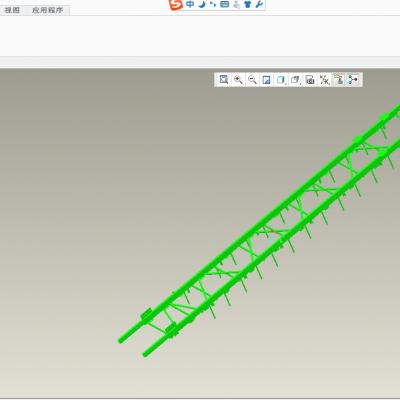Click the Sogou punctuation mode icon
The height and width of the screenshot is (400, 400).
[213, 4]
